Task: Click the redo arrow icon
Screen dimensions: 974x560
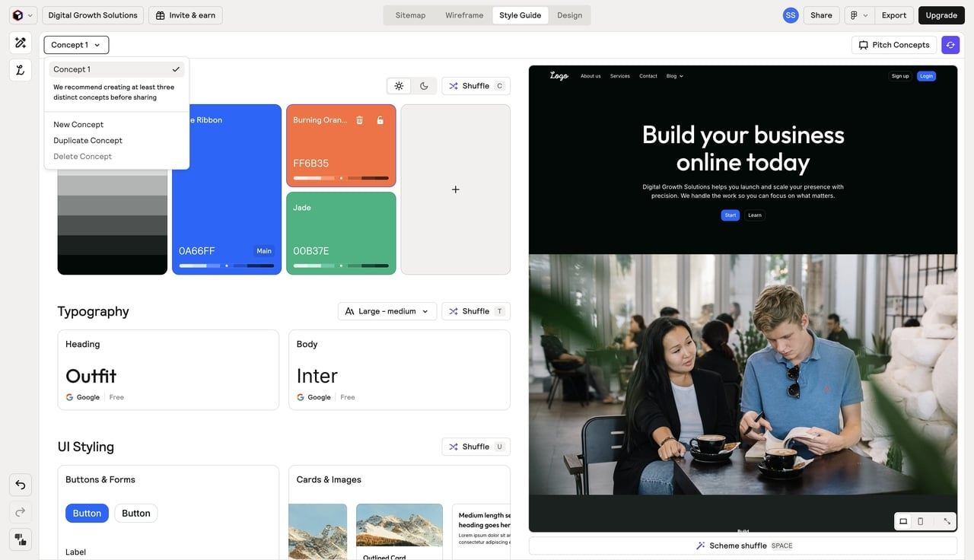Action: 21,512
